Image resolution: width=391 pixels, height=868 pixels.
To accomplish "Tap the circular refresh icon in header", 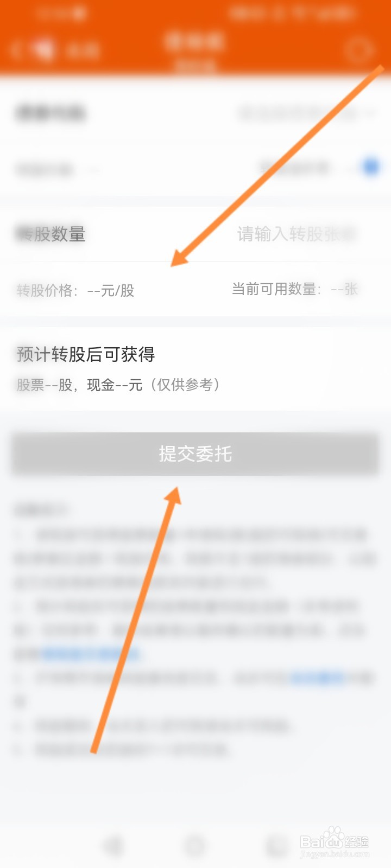I will coord(358,51).
